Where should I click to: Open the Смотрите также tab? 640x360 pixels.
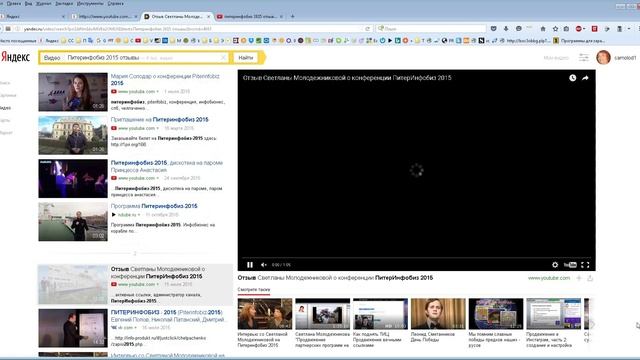click(253, 289)
